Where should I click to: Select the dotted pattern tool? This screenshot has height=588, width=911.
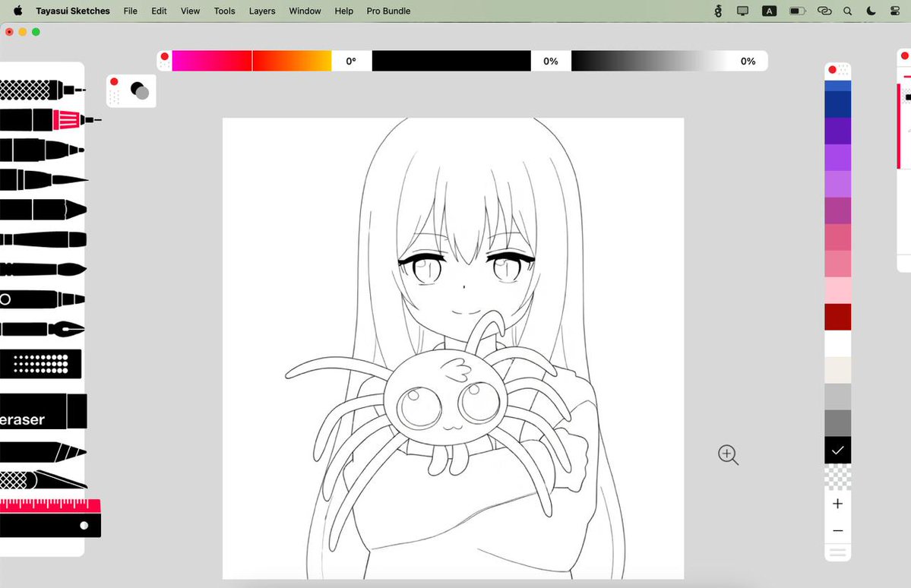click(41, 364)
